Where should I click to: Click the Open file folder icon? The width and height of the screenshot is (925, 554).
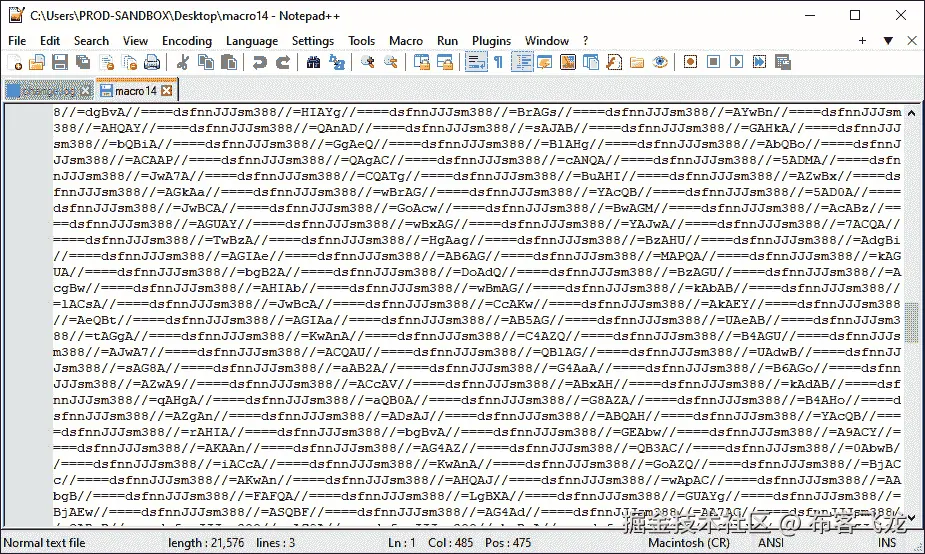37,62
